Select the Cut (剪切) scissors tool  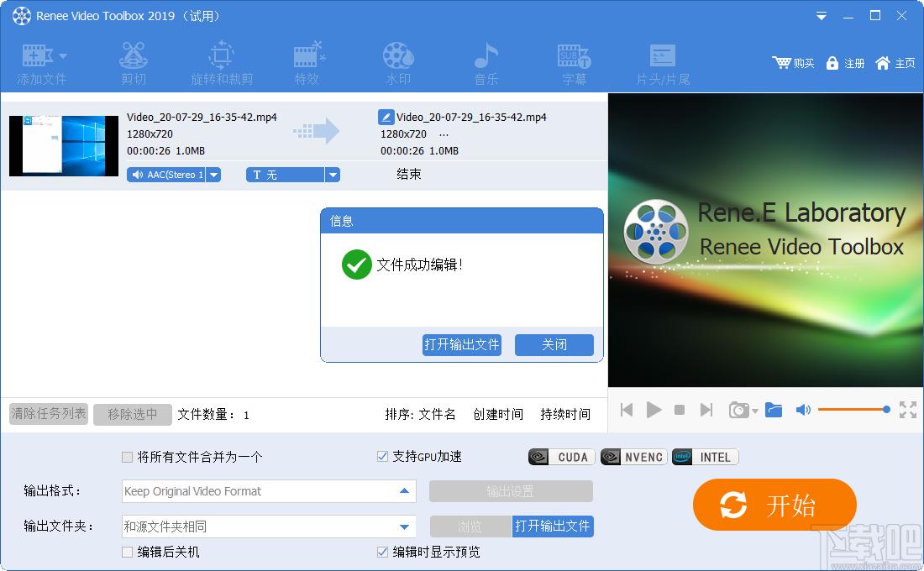[x=134, y=64]
